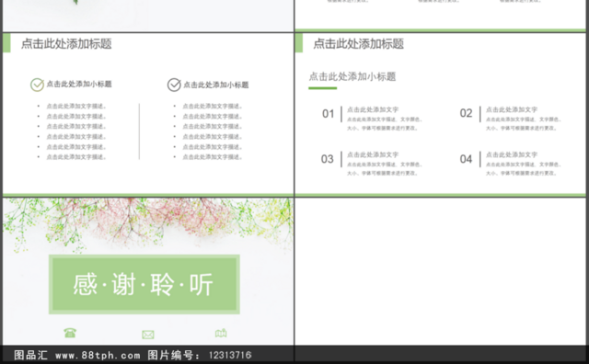Select the last bullet under the green checkmark subtitle

coord(76,157)
